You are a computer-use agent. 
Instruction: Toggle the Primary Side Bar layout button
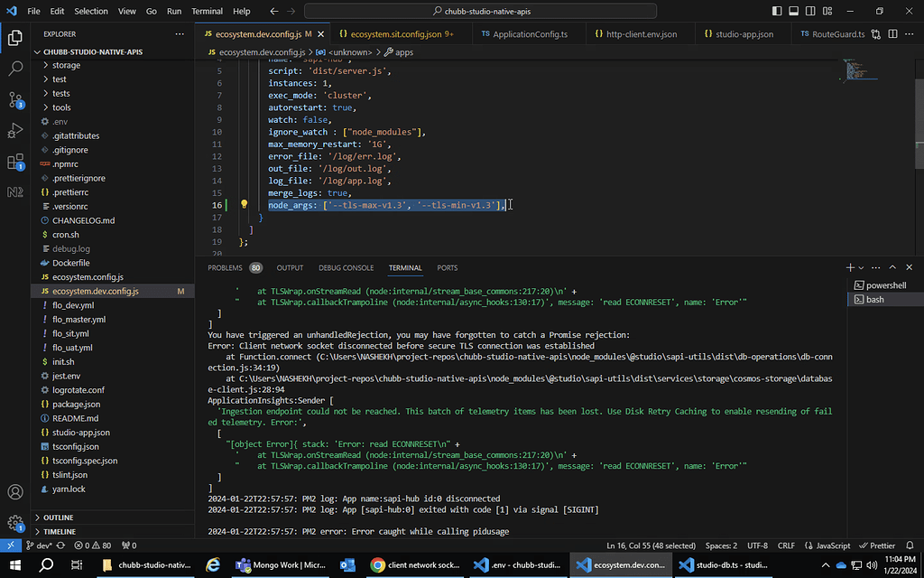(779, 12)
